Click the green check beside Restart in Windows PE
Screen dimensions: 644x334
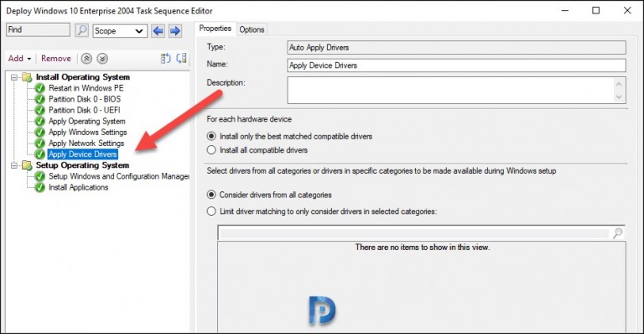pos(40,88)
